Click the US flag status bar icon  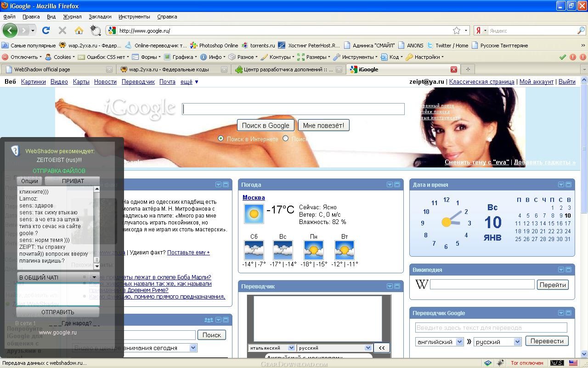coord(572,363)
